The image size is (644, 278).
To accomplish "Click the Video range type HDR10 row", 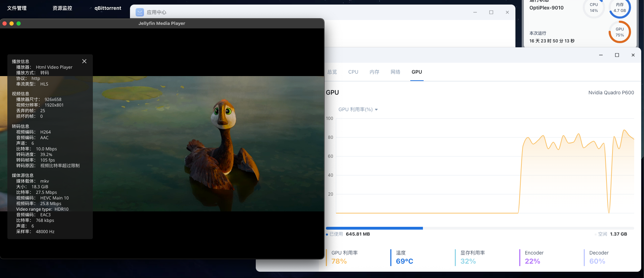I will point(42,209).
